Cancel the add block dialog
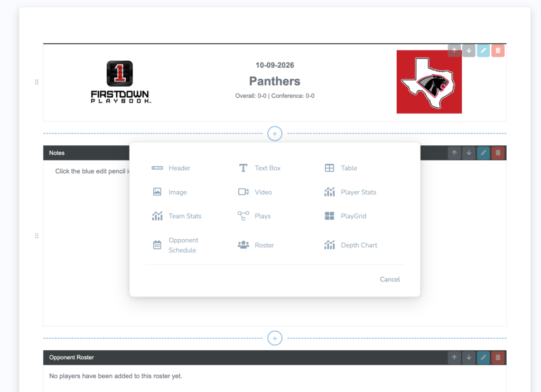 [390, 279]
